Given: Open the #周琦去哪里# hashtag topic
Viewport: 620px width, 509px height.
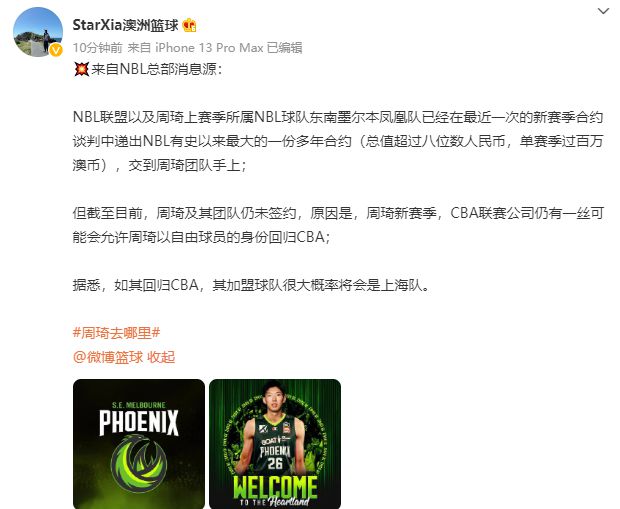Looking at the screenshot, I should (117, 333).
